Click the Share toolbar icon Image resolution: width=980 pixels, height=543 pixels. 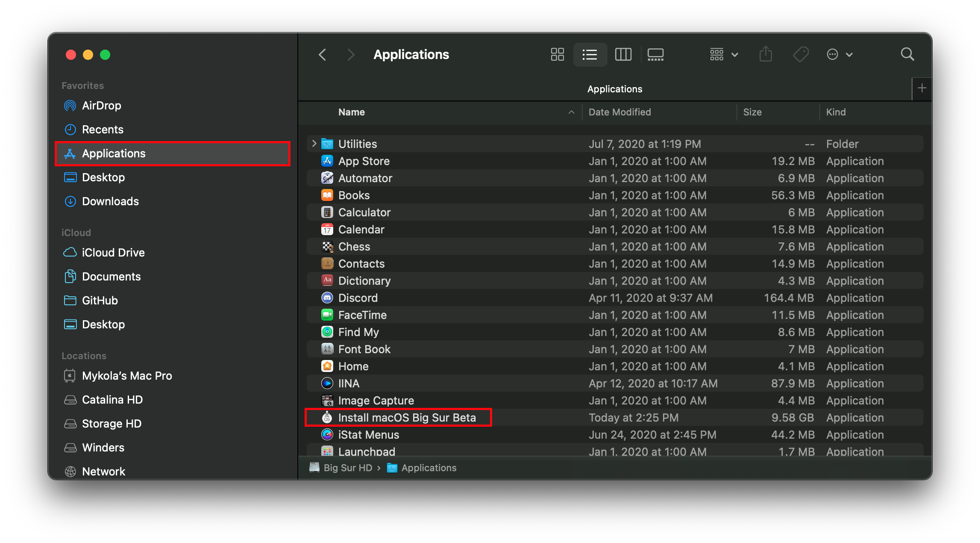click(766, 55)
